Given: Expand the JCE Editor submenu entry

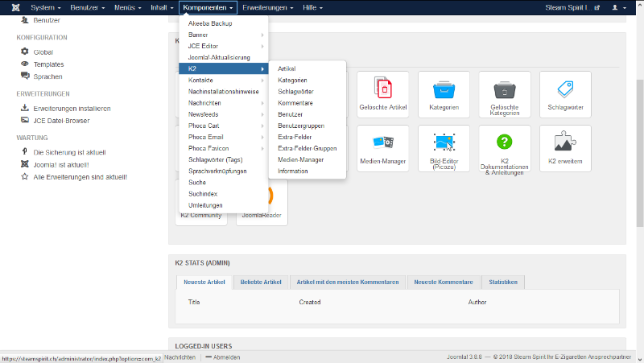Looking at the screenshot, I should [224, 46].
